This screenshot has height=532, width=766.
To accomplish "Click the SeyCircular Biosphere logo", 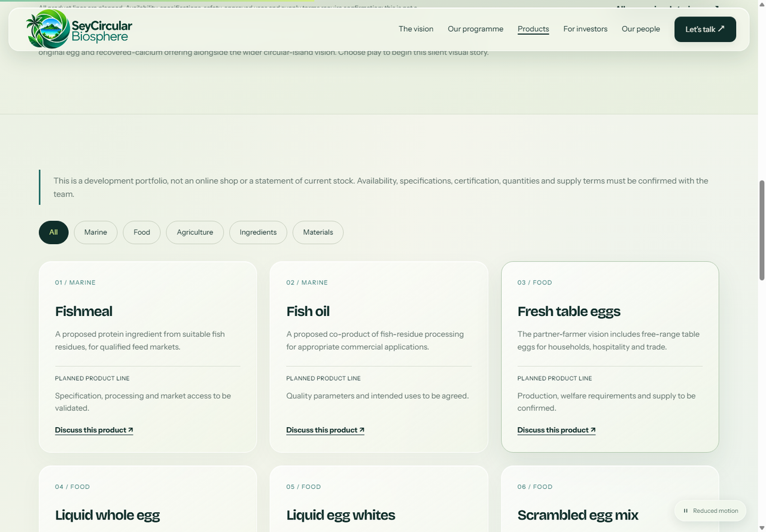I will pos(79,29).
